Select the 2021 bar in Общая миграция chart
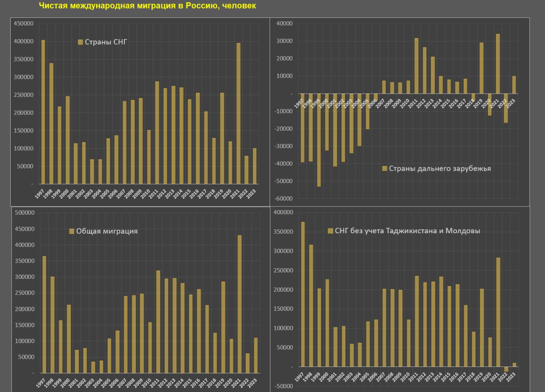Image resolution: width=545 pixels, height=392 pixels. pos(240,304)
